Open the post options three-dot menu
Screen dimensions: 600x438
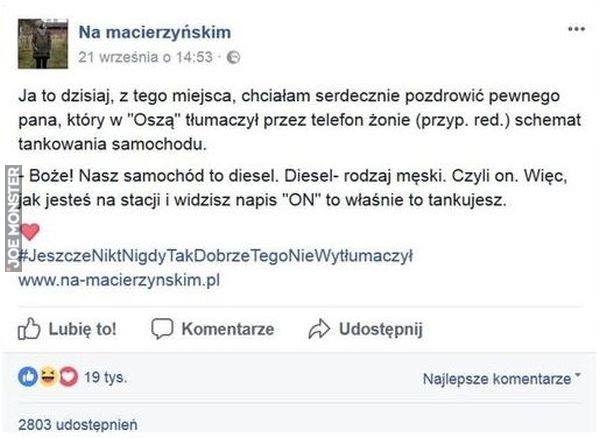tap(577, 30)
